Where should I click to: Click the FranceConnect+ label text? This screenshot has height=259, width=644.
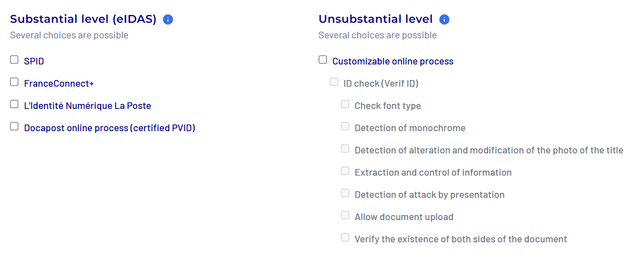tap(59, 83)
